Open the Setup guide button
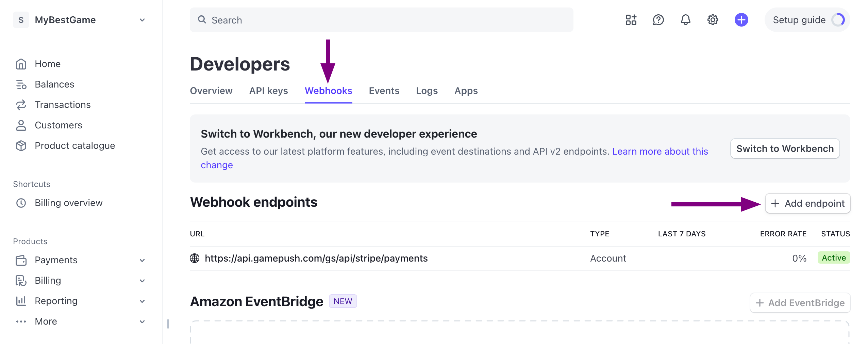 [x=807, y=20]
